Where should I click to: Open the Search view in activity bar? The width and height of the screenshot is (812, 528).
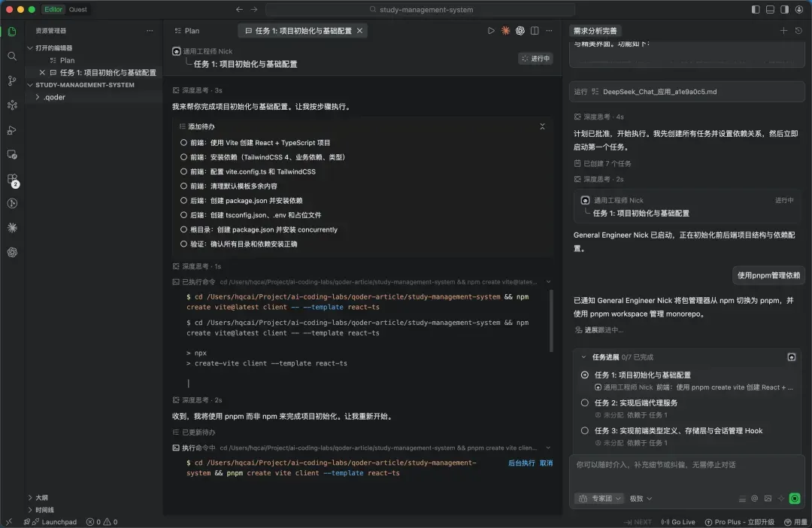12,56
